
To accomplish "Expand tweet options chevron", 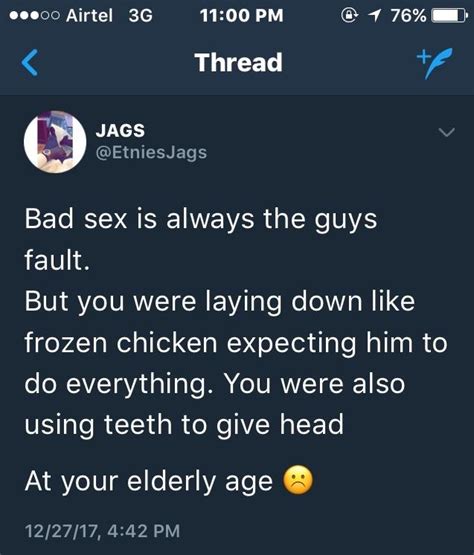I will click(446, 132).
